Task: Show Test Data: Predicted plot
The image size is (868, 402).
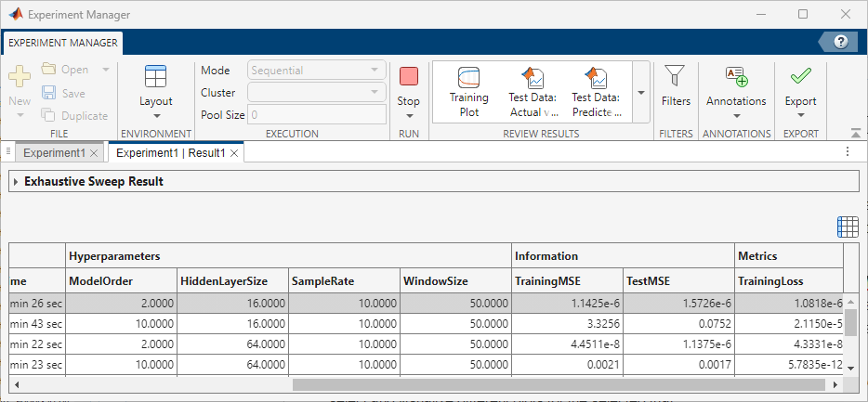Action: point(596,92)
